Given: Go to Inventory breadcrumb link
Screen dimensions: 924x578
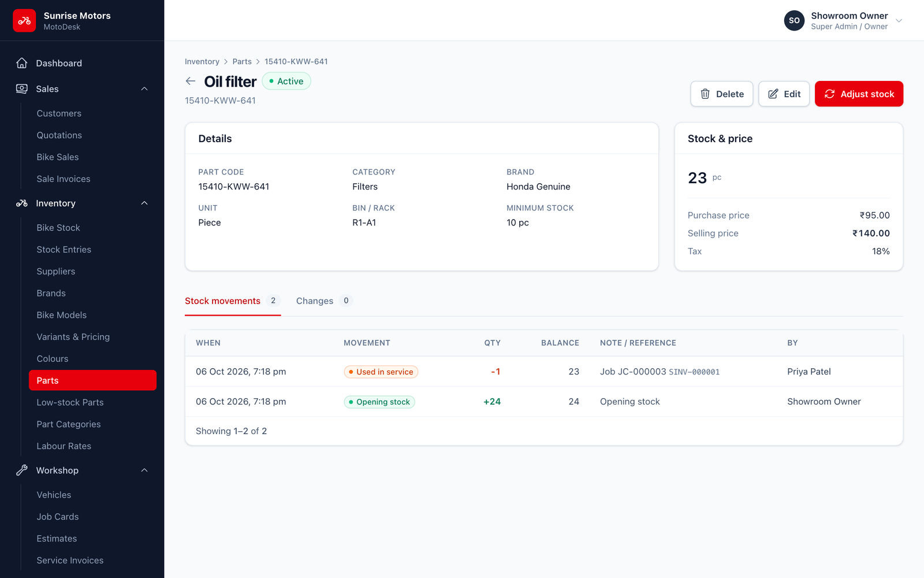Looking at the screenshot, I should click(202, 62).
